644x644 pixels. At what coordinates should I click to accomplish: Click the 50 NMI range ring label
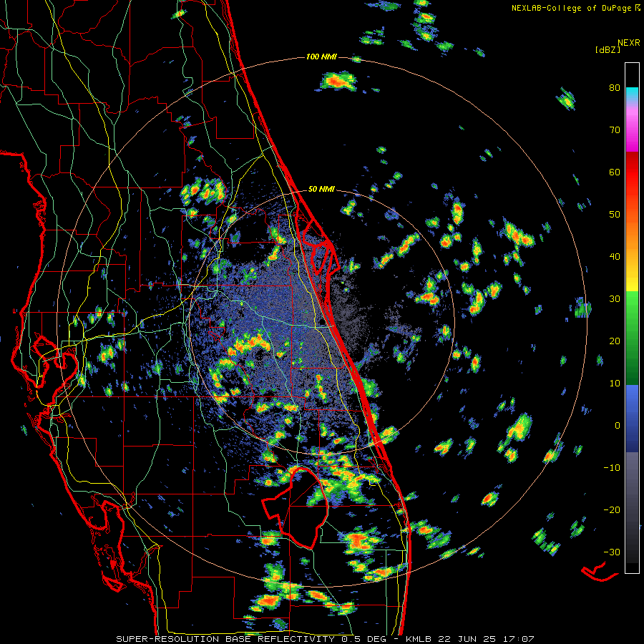point(321,190)
